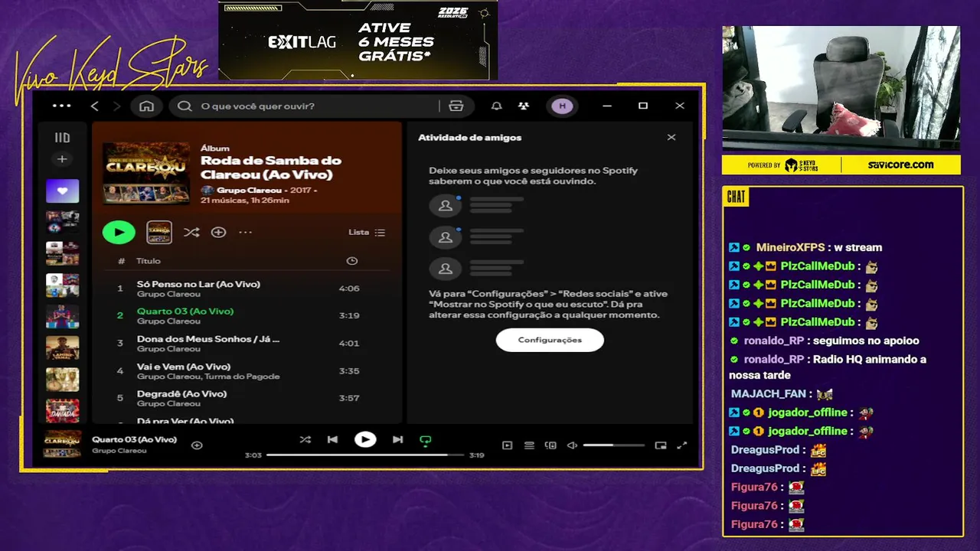This screenshot has height=551, width=980.
Task: Click the first placeholder friend avatar
Action: (x=446, y=205)
